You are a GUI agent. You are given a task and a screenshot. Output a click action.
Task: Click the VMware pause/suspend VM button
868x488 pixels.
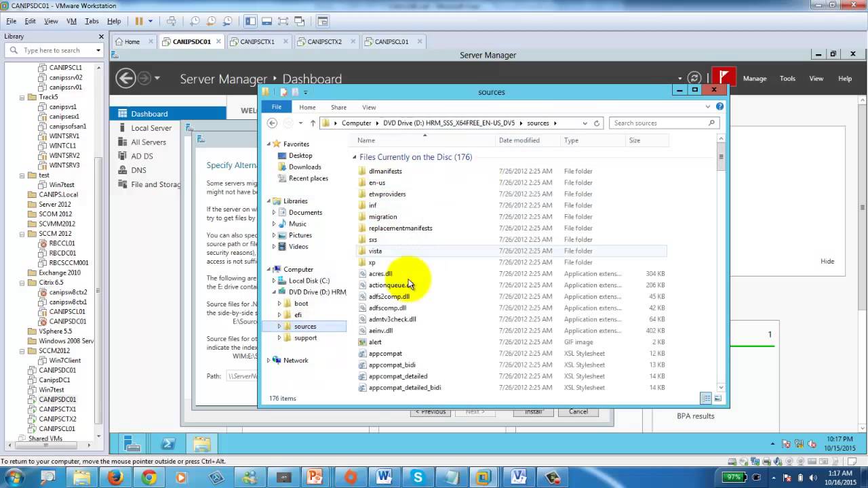139,21
